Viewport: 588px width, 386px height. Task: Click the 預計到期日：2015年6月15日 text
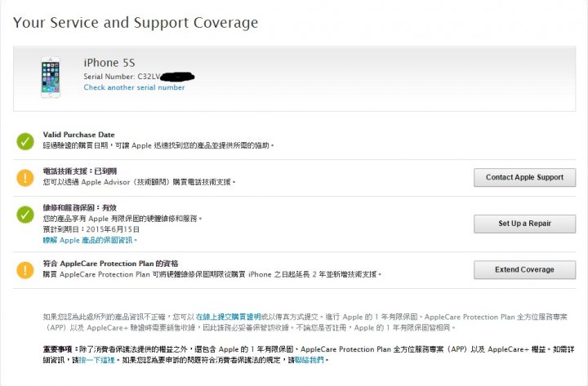91,229
